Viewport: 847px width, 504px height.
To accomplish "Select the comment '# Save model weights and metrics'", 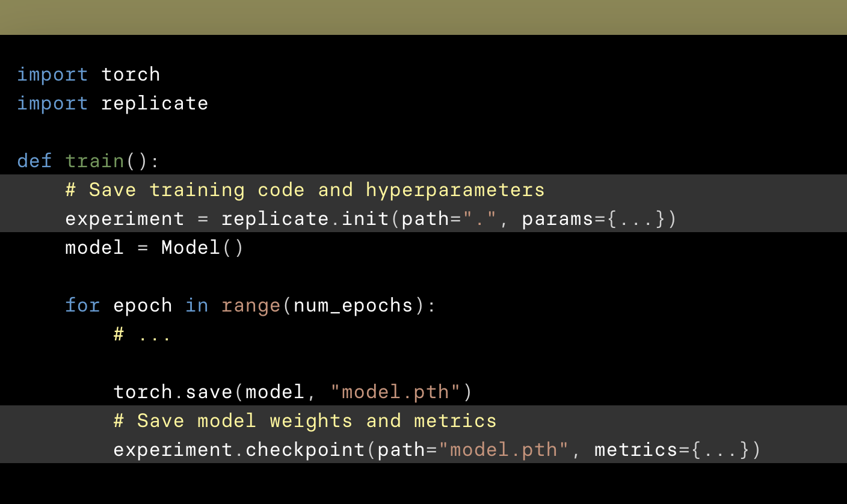I will pos(305,420).
